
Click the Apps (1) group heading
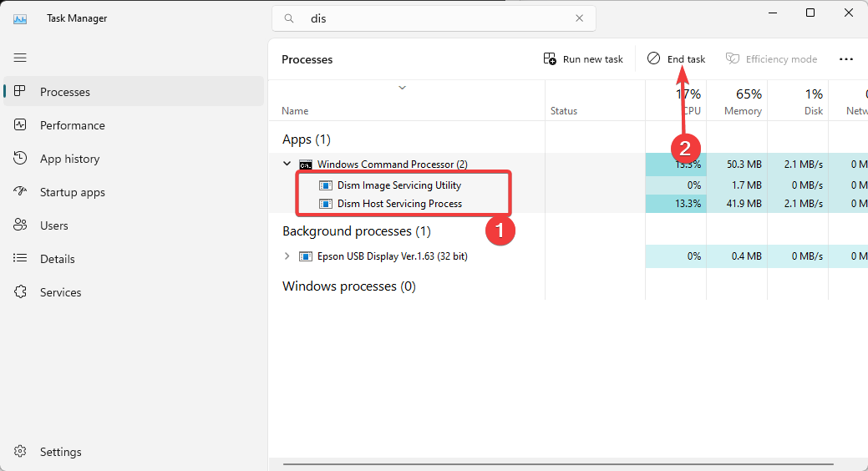coord(306,139)
